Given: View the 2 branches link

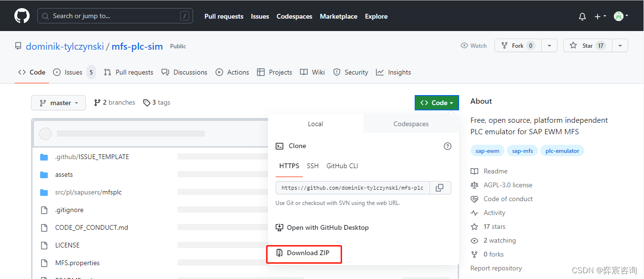Looking at the screenshot, I should coord(115,103).
